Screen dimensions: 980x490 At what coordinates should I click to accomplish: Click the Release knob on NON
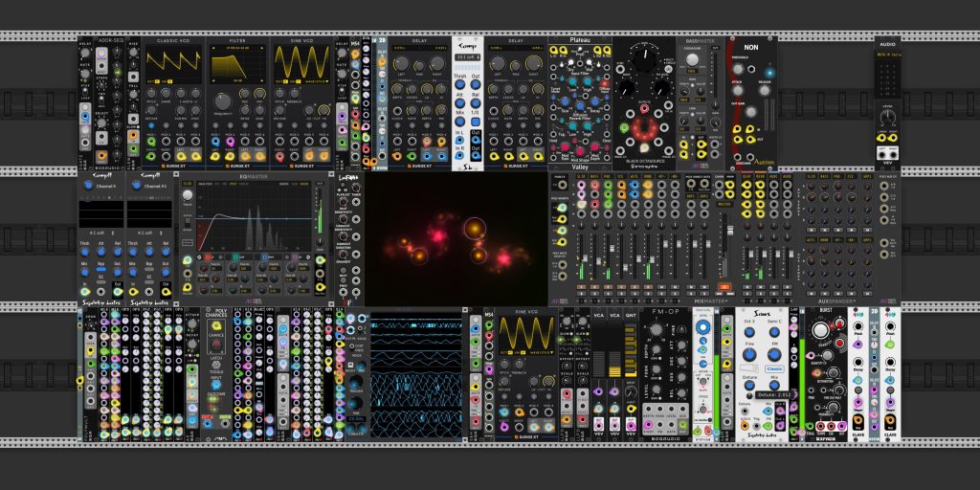click(x=764, y=89)
